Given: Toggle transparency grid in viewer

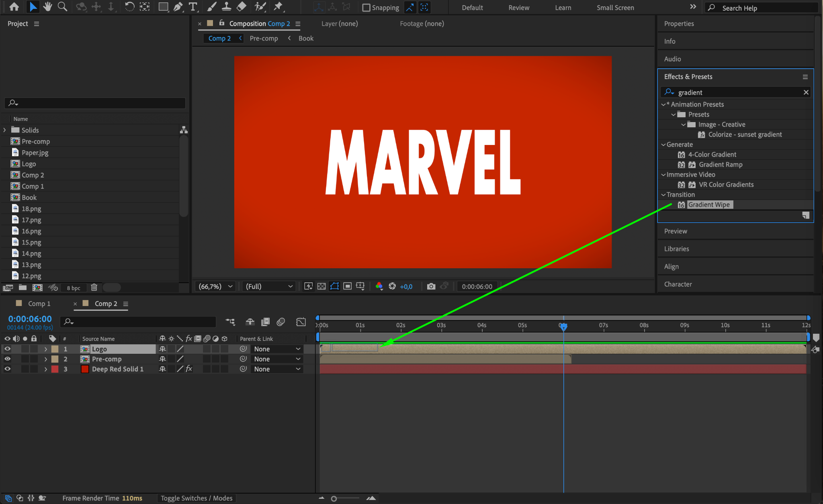Looking at the screenshot, I should (x=321, y=286).
